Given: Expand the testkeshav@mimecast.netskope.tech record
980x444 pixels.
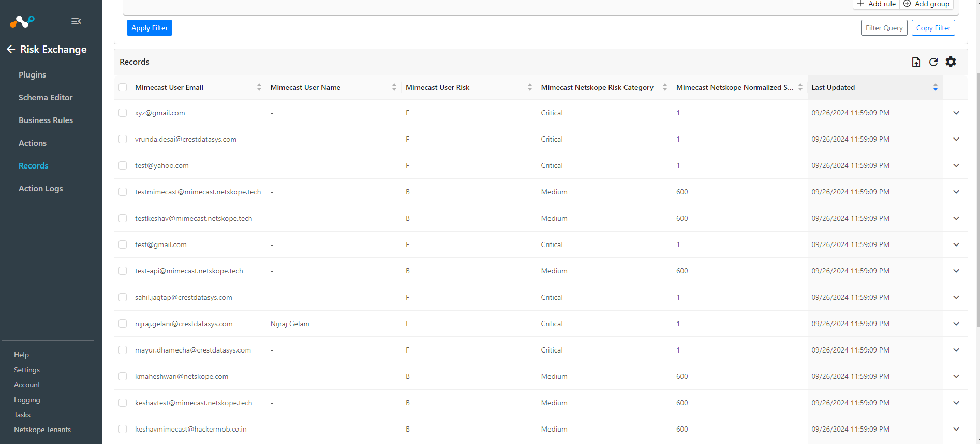Looking at the screenshot, I should click(x=956, y=218).
